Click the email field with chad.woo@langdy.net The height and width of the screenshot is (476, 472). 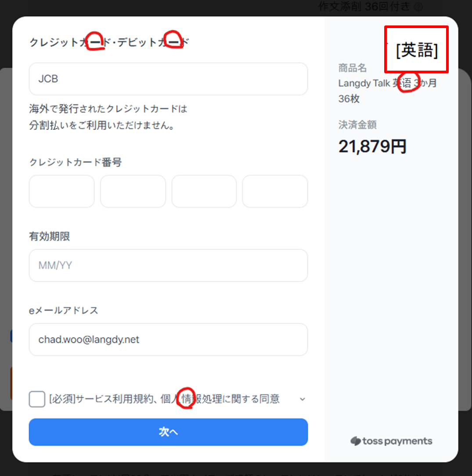point(168,340)
